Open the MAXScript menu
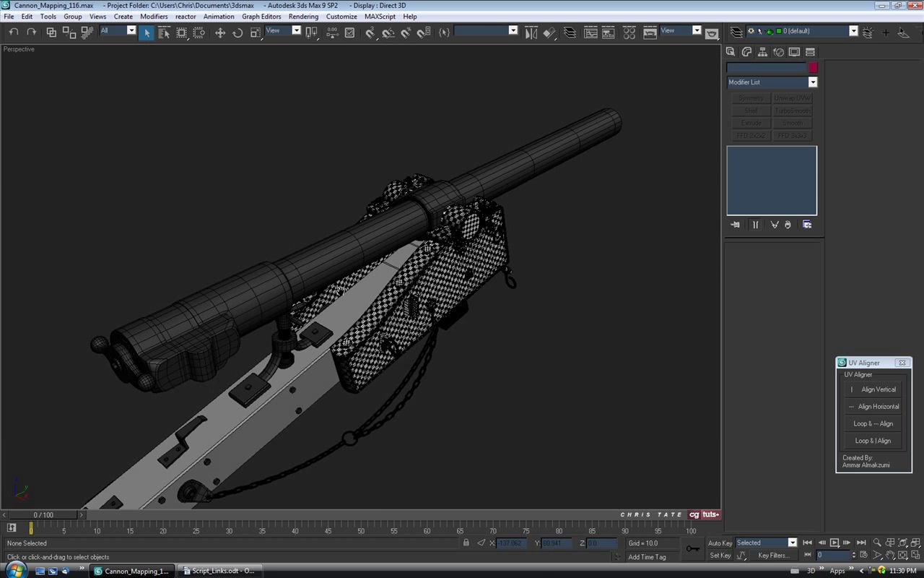Viewport: 924px width, 578px height. coord(380,16)
